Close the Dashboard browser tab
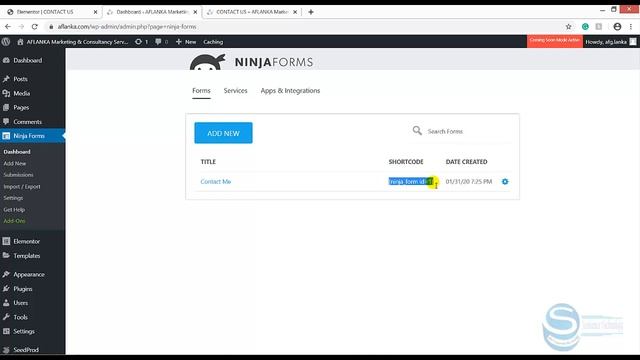640x360 pixels. point(195,12)
